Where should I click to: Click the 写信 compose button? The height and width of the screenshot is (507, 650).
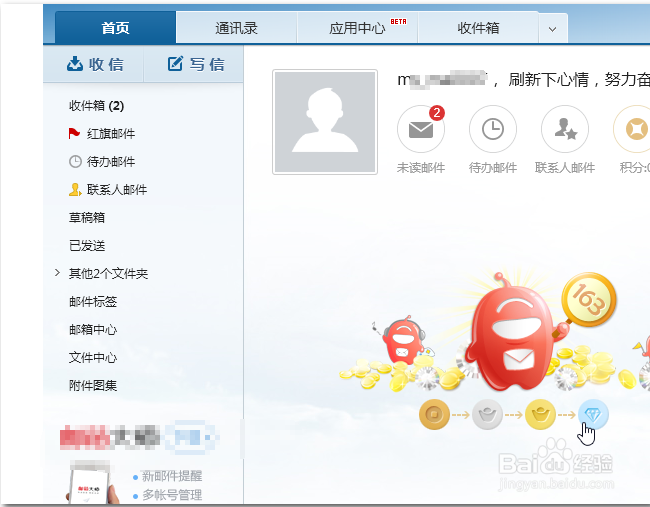[196, 64]
